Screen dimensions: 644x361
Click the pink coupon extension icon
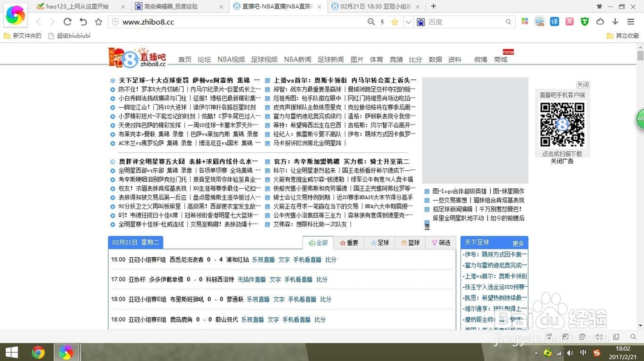570,21
